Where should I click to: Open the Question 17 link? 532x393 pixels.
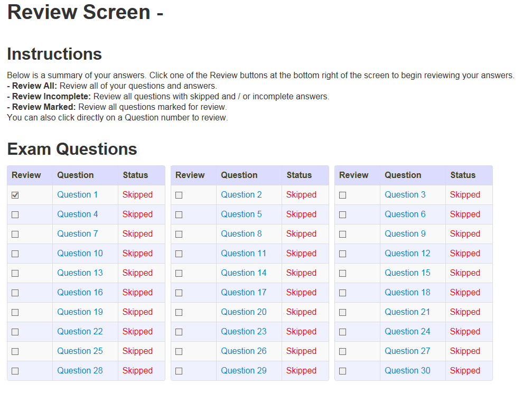click(x=244, y=293)
